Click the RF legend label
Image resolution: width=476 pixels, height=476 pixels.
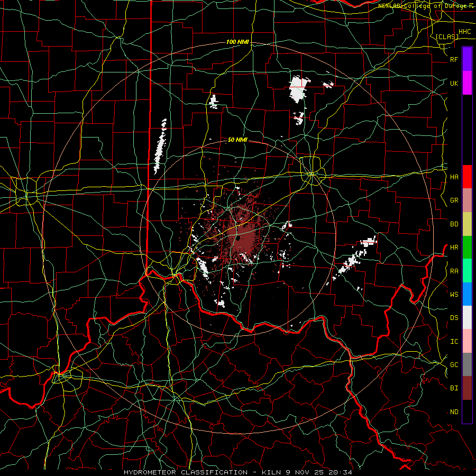[x=454, y=59]
